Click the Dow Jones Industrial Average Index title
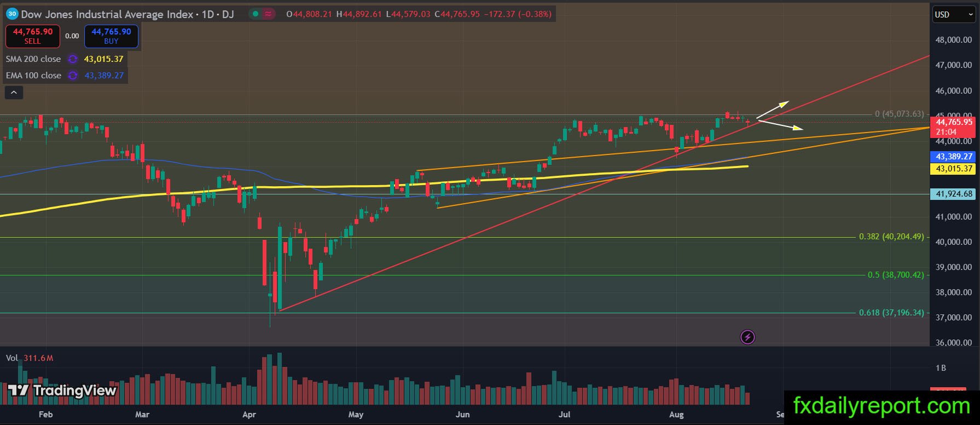This screenshot has width=980, height=425. (x=107, y=14)
